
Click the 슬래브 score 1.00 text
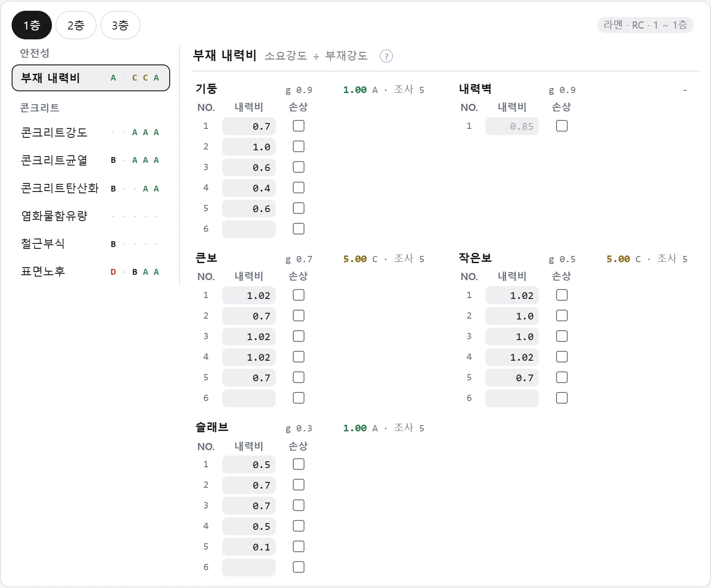[x=355, y=428]
